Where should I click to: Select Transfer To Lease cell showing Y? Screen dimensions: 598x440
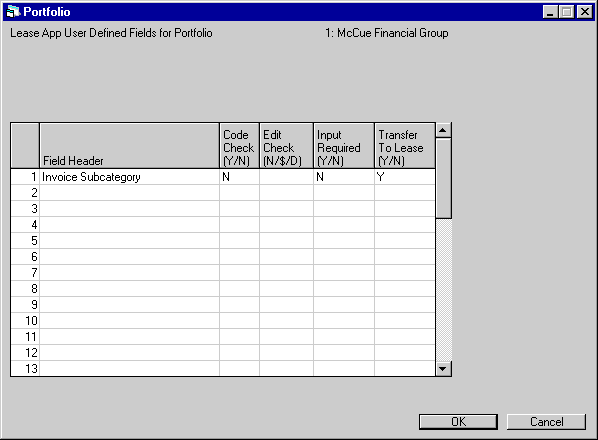pos(405,177)
